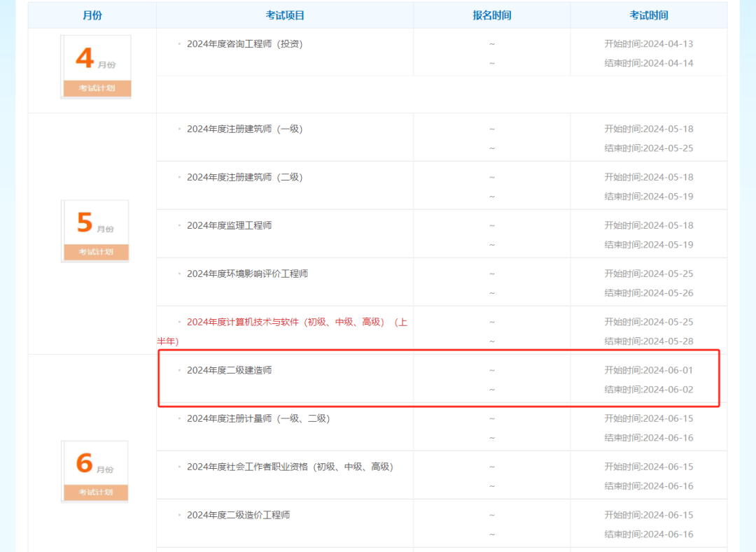
Task: Select end time 2024-04-14 text
Action: [648, 63]
